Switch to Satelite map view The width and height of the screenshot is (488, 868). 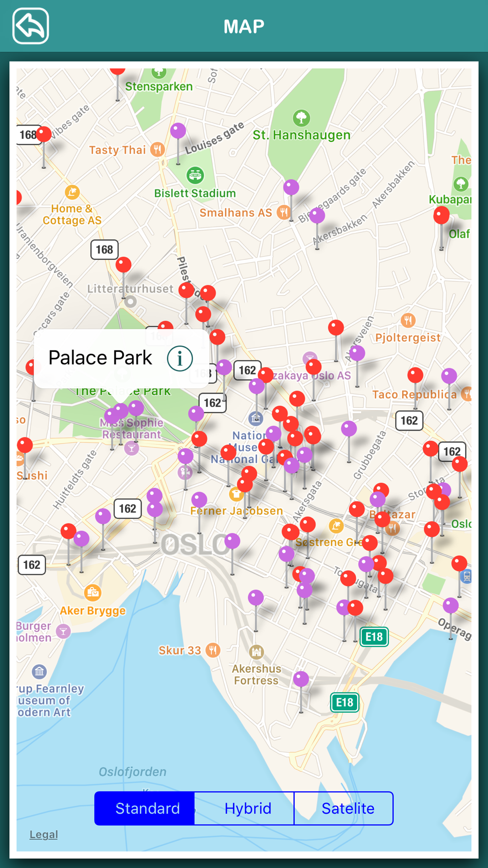344,808
